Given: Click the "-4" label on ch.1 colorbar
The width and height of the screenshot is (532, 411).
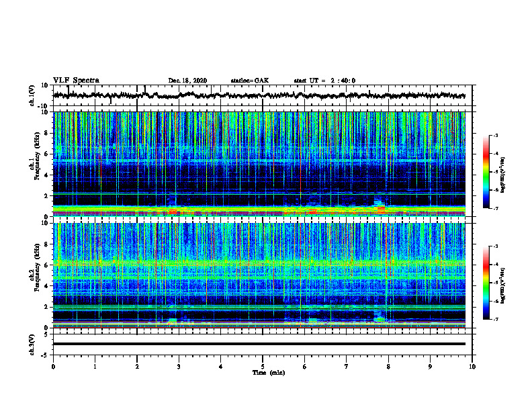Looking at the screenshot, I should click(496, 153).
